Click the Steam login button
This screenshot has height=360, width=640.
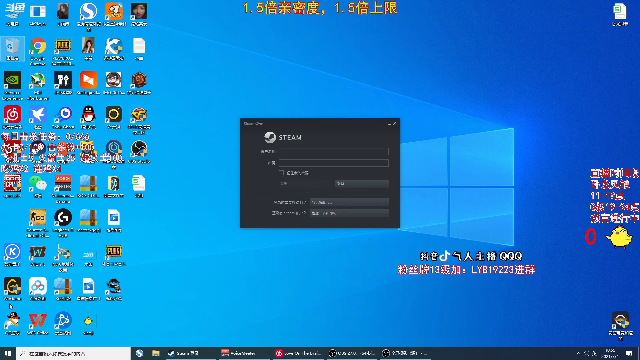(x=306, y=184)
